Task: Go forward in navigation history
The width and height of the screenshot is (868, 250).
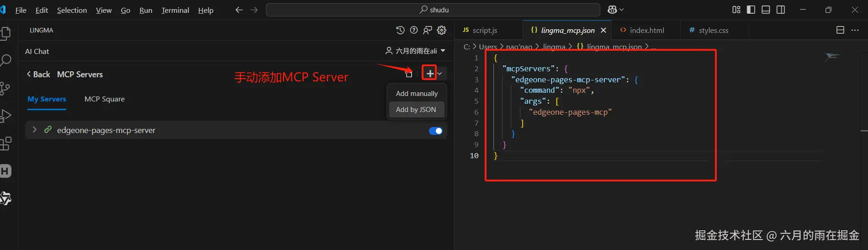Action: 254,10
